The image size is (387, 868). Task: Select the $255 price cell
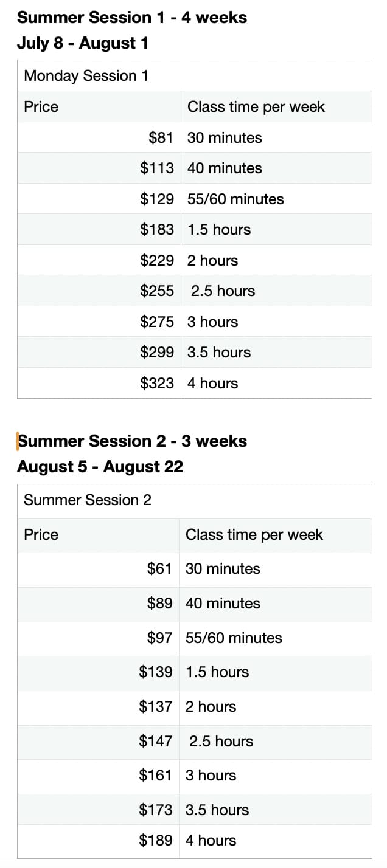click(x=99, y=291)
